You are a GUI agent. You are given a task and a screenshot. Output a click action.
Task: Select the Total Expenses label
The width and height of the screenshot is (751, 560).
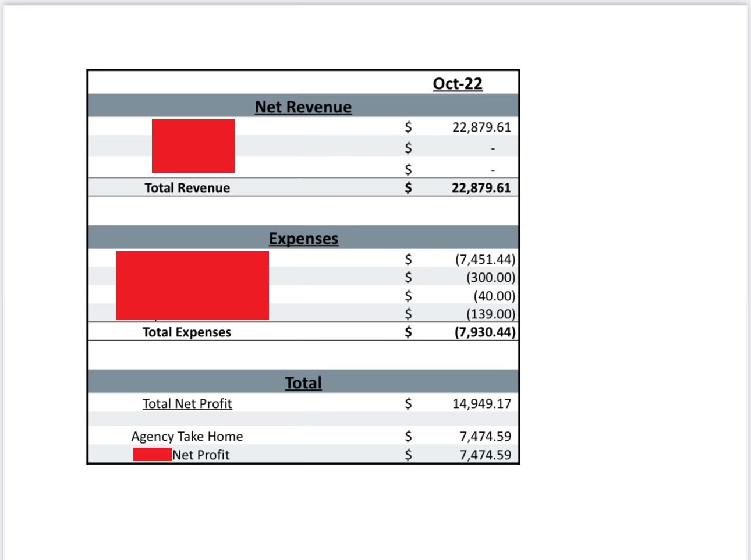tap(187, 332)
